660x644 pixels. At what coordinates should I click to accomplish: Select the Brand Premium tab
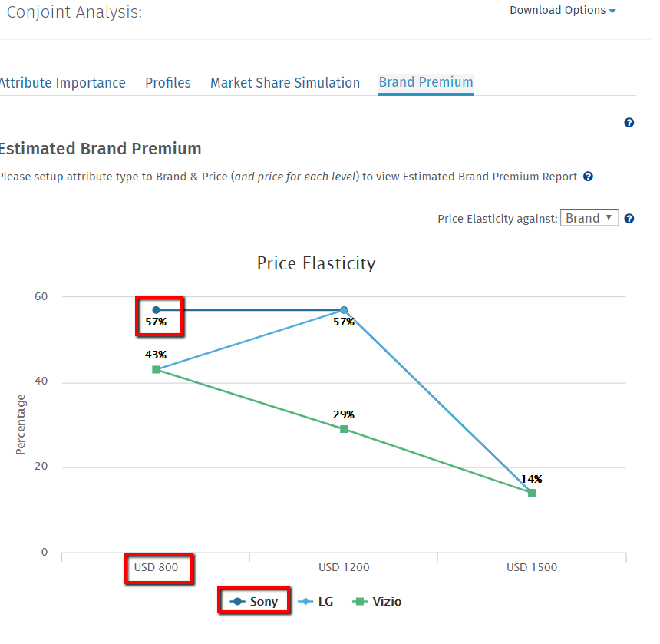(x=426, y=82)
